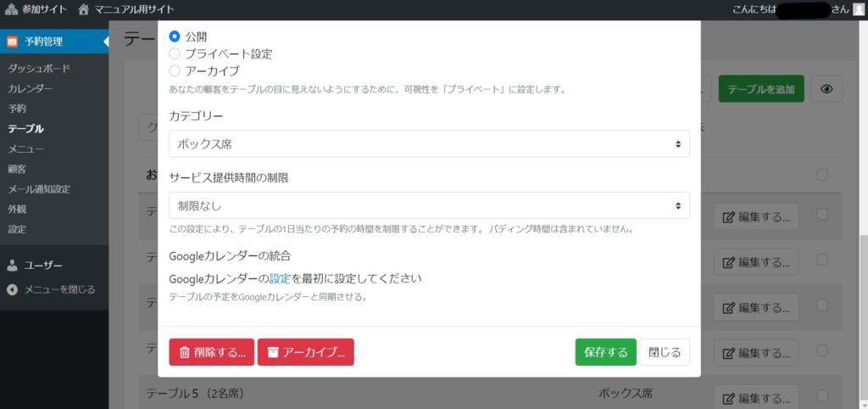
Task: Select the 公開 radio button
Action: pyautogui.click(x=175, y=36)
